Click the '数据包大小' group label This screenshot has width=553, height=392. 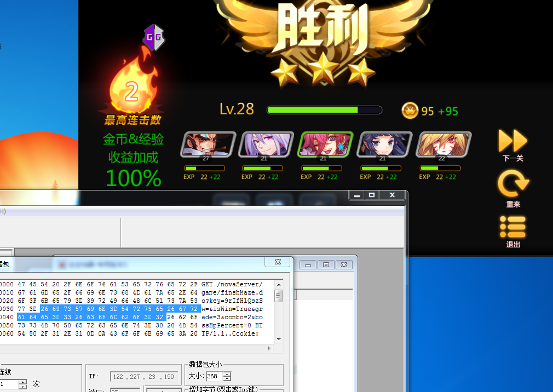coord(206,364)
